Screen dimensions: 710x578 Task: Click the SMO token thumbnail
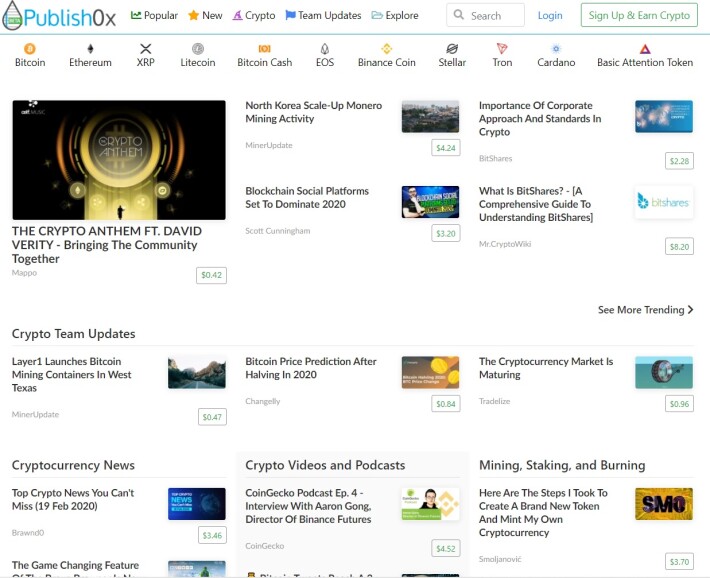click(x=664, y=504)
